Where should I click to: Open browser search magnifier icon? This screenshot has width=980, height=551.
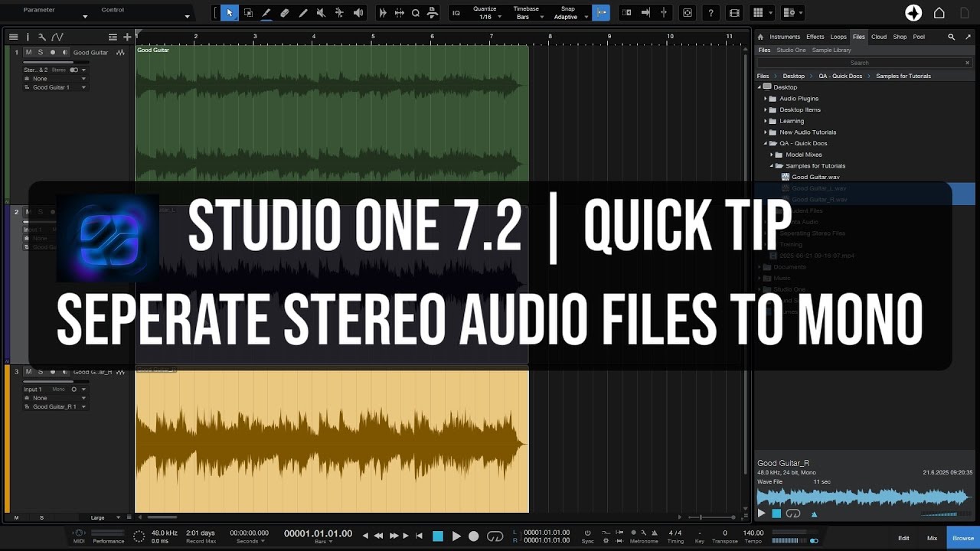(952, 37)
